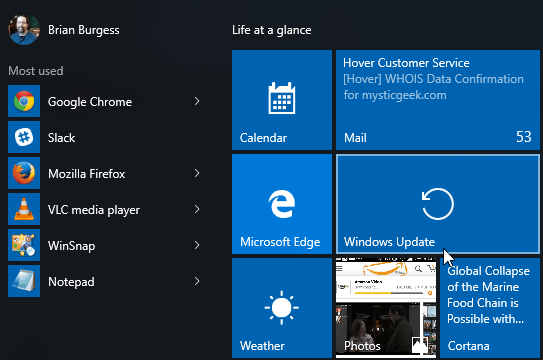Open the Cortana news tile
The height and width of the screenshot is (360, 543).
pyautogui.click(x=490, y=308)
